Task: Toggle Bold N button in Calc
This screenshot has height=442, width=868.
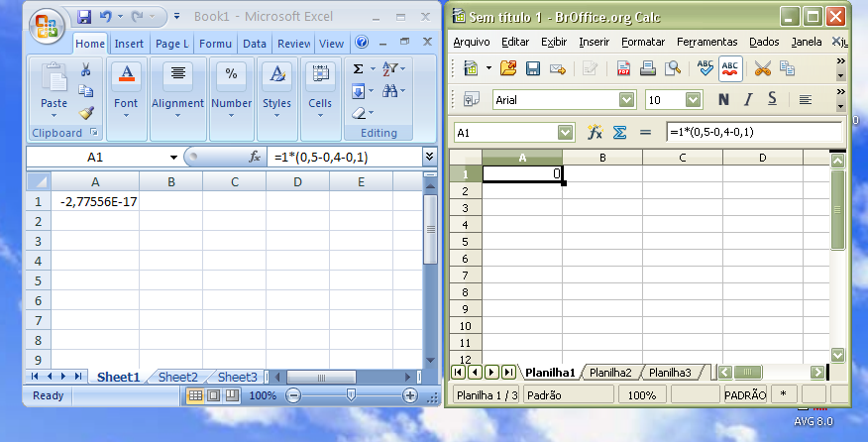Action: 723,100
